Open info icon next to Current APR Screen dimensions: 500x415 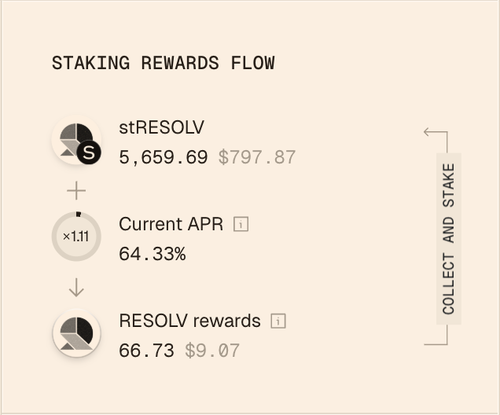[x=241, y=224]
